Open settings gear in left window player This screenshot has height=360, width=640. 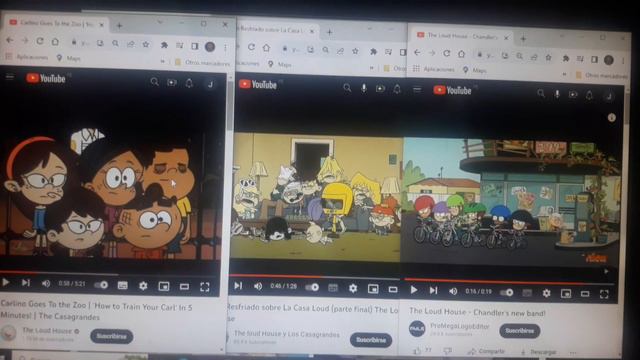(x=143, y=286)
